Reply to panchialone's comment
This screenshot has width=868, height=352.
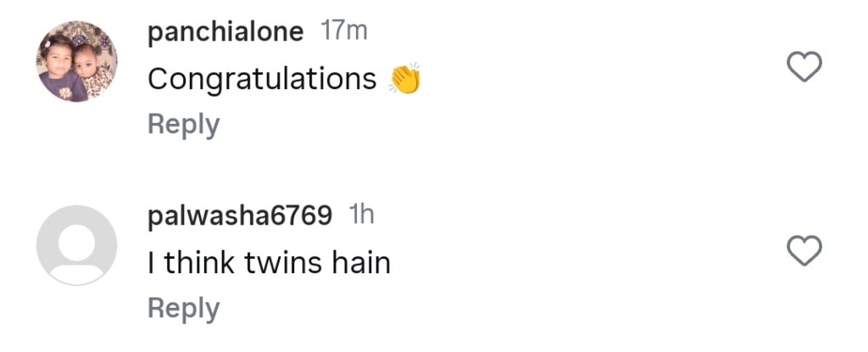pyautogui.click(x=183, y=125)
